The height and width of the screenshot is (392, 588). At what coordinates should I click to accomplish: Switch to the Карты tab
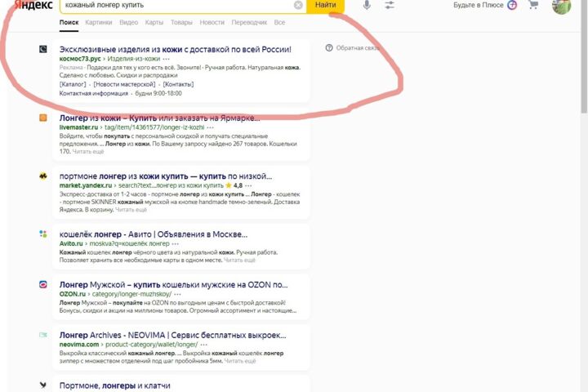[x=154, y=23]
